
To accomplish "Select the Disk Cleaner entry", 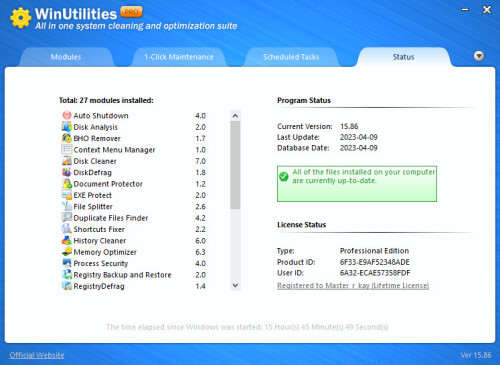I will (95, 161).
